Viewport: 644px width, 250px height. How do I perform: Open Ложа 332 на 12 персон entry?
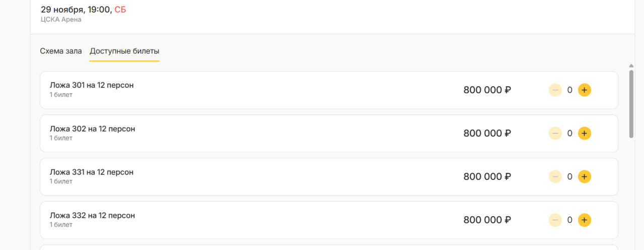(92, 215)
